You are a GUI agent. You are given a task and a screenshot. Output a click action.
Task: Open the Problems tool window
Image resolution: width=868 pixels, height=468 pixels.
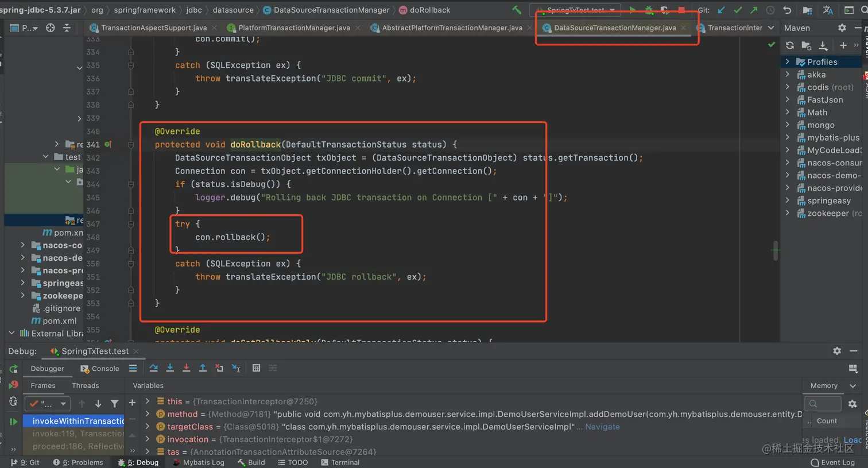[78, 462]
